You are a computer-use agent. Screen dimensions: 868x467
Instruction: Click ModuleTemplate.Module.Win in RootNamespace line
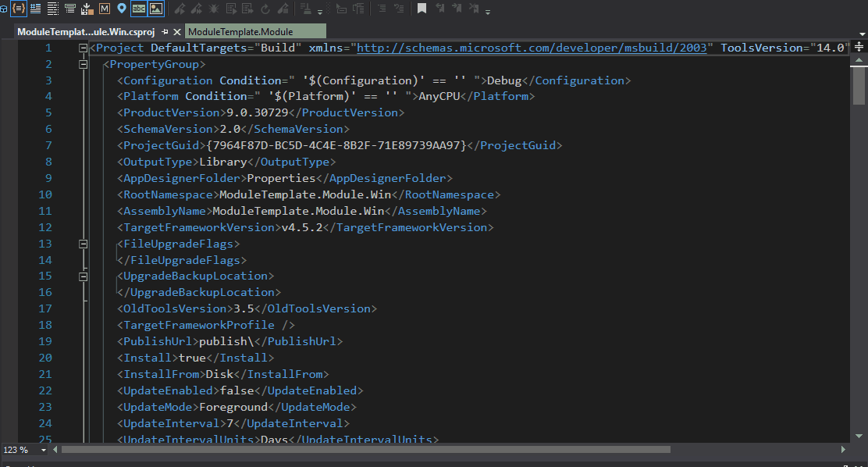coord(305,195)
